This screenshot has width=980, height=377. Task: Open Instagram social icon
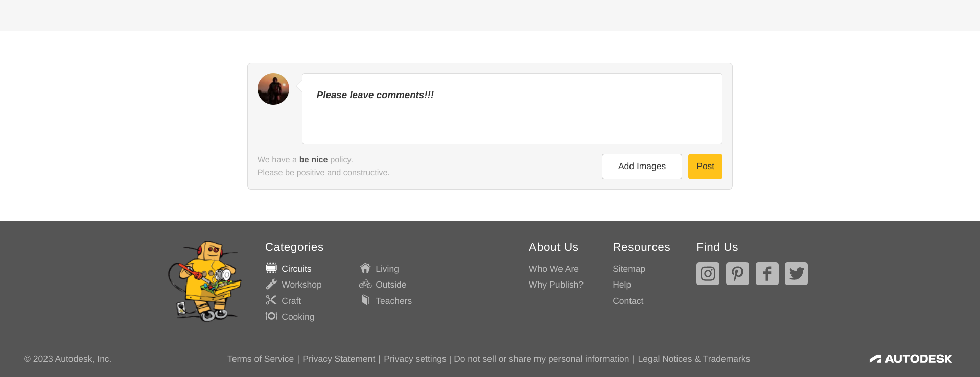pyautogui.click(x=708, y=273)
